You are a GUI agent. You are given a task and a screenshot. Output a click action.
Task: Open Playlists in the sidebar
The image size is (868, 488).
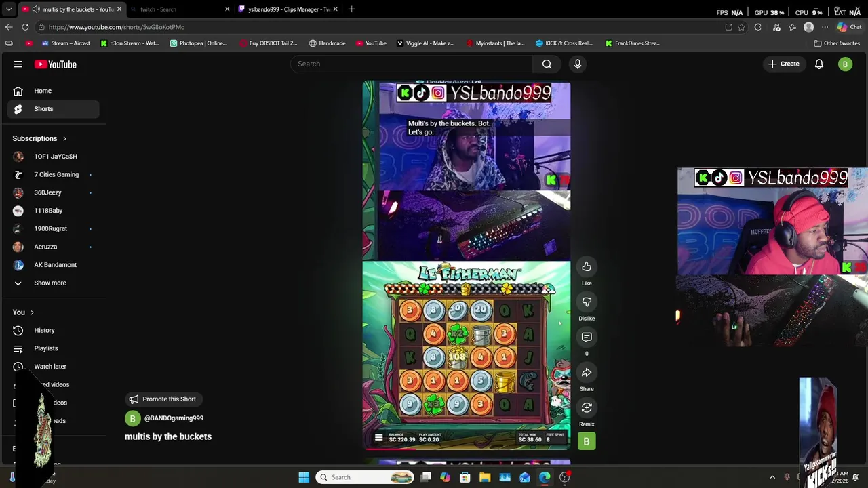[54, 348]
